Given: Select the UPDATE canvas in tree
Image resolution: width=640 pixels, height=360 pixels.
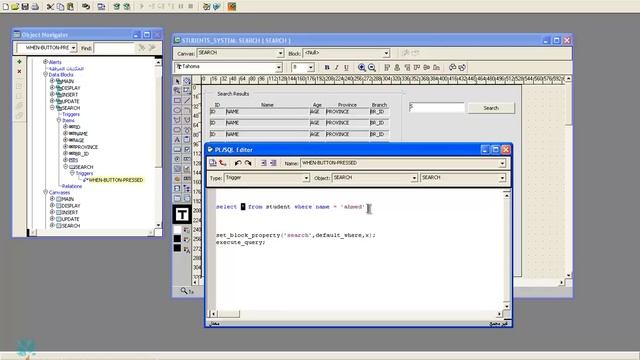Looking at the screenshot, I should click(x=70, y=219).
